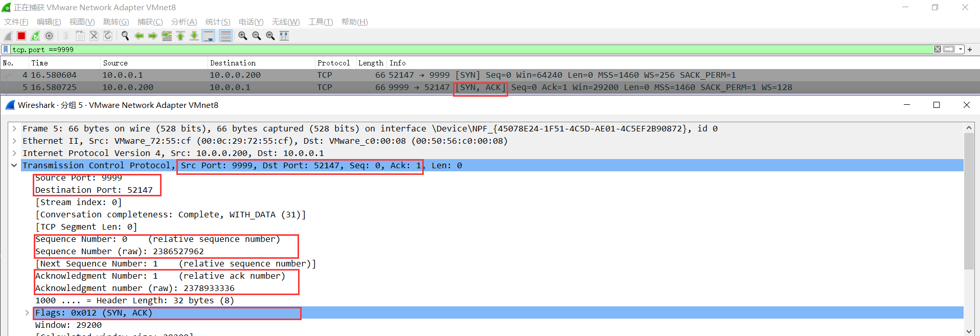The image size is (980, 336).
Task: Click the open capture file icon
Action: click(66, 36)
